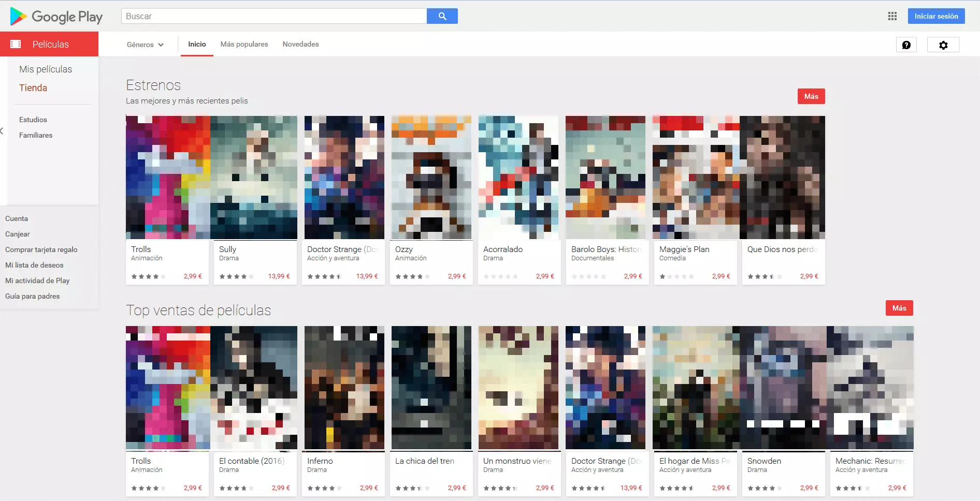Click Documentales genre under Barolo Boys
Image resolution: width=980 pixels, height=501 pixels.
593,258
